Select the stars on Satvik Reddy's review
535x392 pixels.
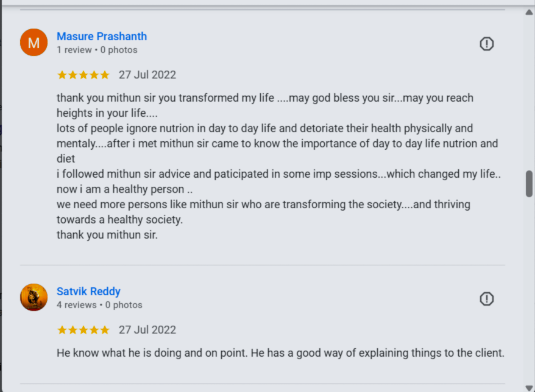(x=83, y=330)
